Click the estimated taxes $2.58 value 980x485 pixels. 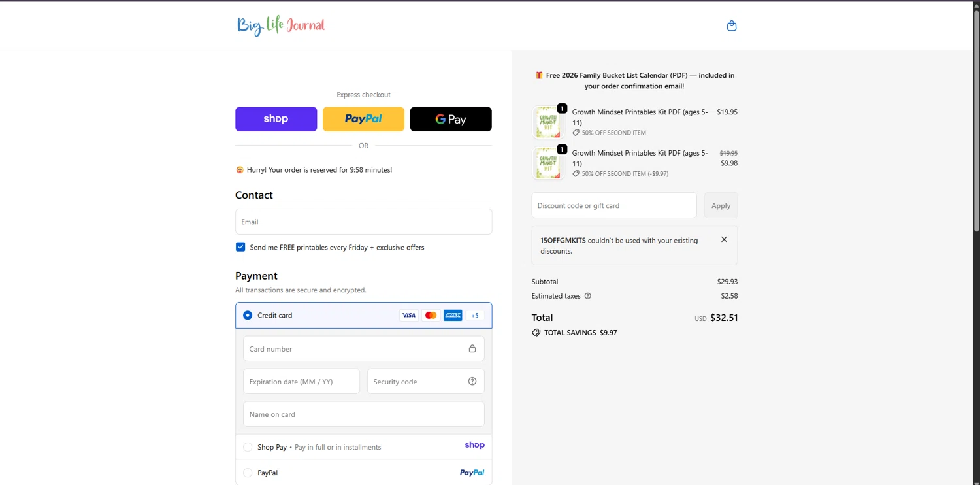coord(729,296)
